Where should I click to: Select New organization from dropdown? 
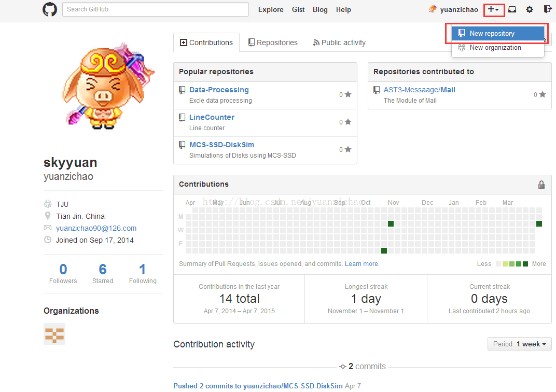tap(497, 48)
